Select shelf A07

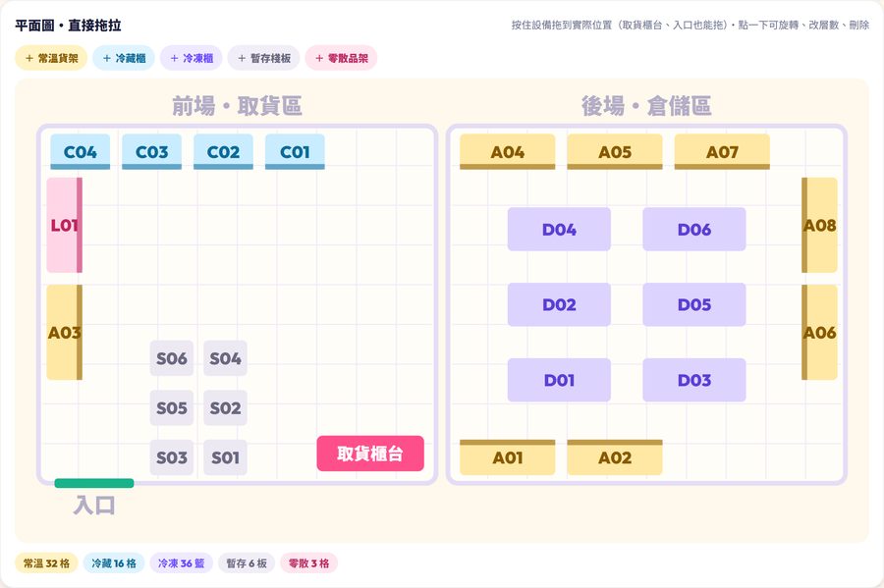(x=722, y=151)
